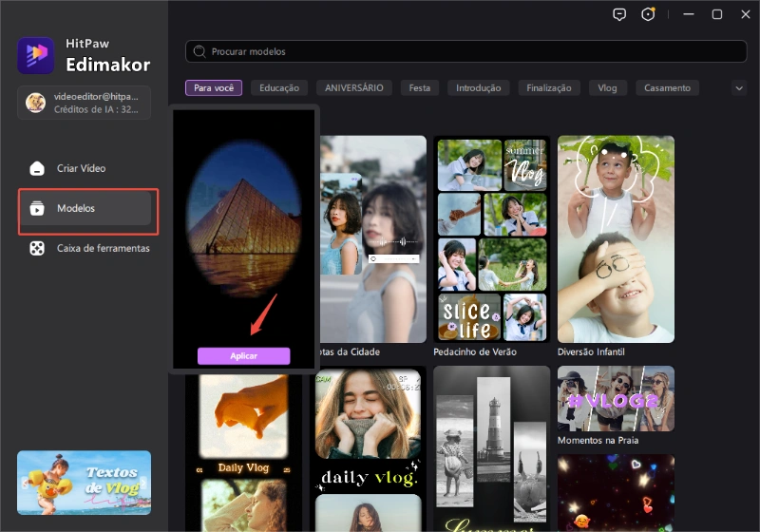Select the ANIVERSÁRIO category filter

[x=353, y=87]
